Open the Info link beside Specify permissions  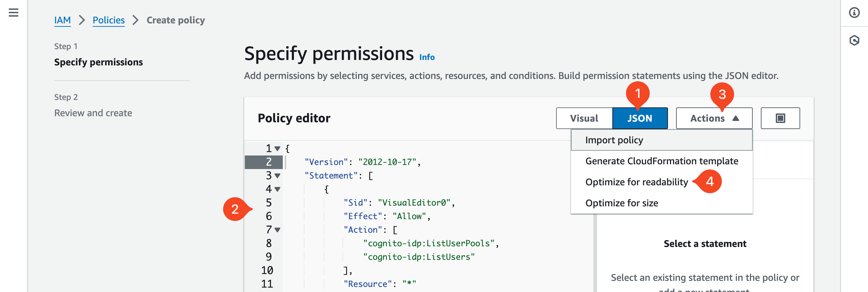coord(427,57)
